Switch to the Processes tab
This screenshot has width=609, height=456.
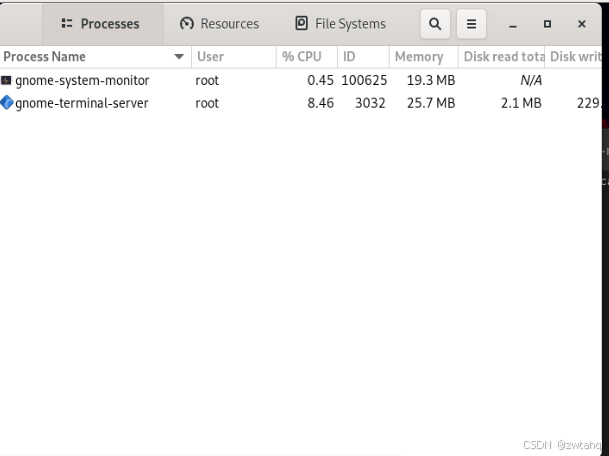[103, 24]
